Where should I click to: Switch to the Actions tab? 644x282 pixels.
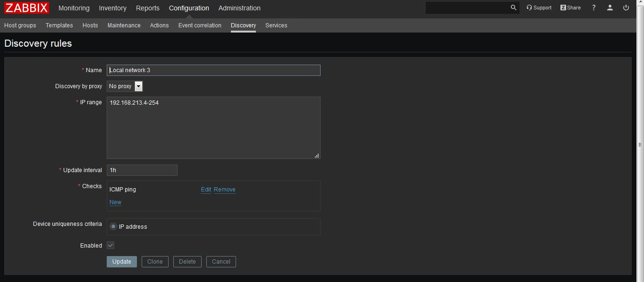[x=159, y=25]
